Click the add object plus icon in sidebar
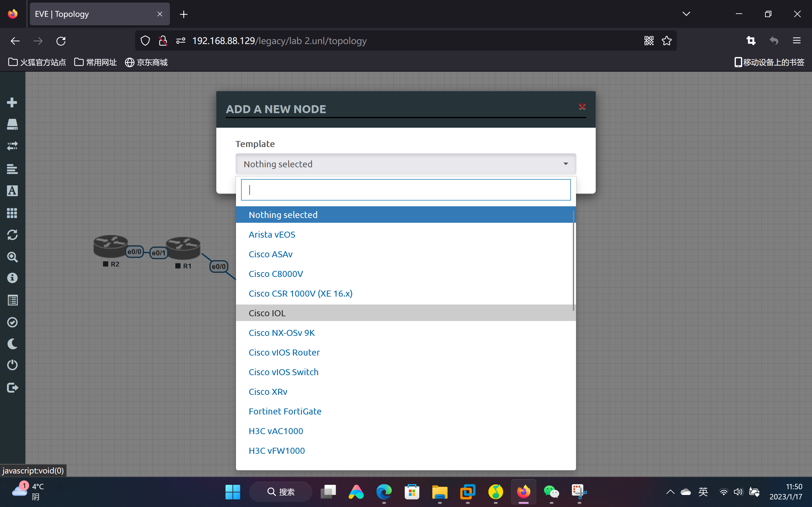Screen dimensions: 812x507 [12, 102]
